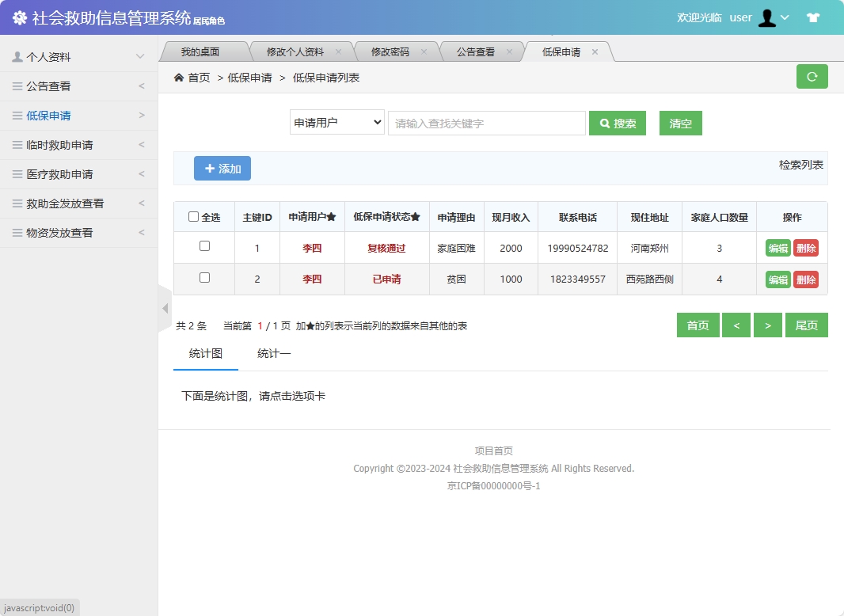Click the system logo icon at top left

pyautogui.click(x=19, y=17)
